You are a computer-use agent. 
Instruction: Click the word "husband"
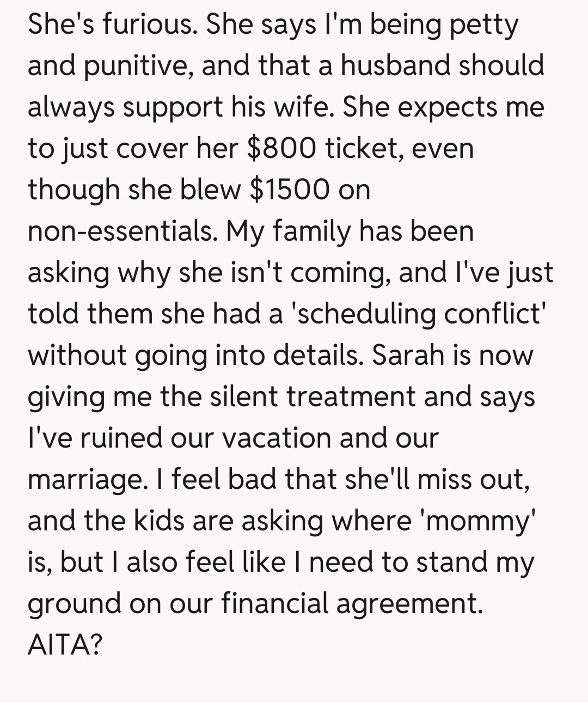pyautogui.click(x=396, y=65)
